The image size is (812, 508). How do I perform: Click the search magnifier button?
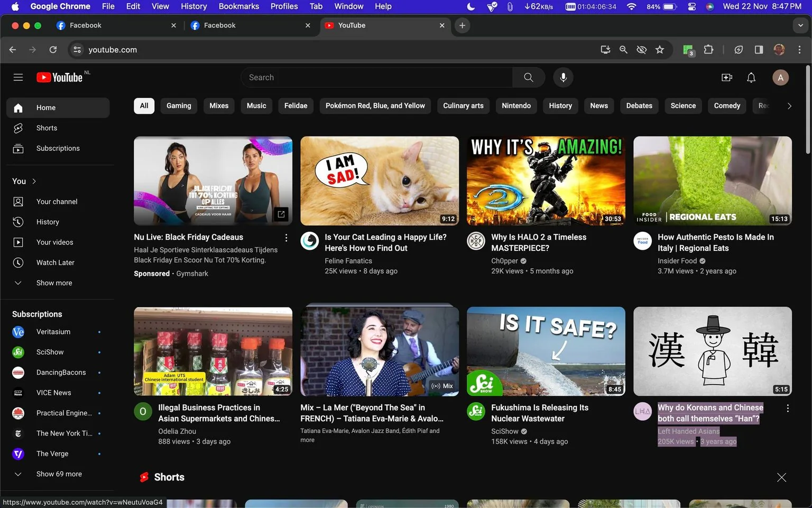coord(529,77)
